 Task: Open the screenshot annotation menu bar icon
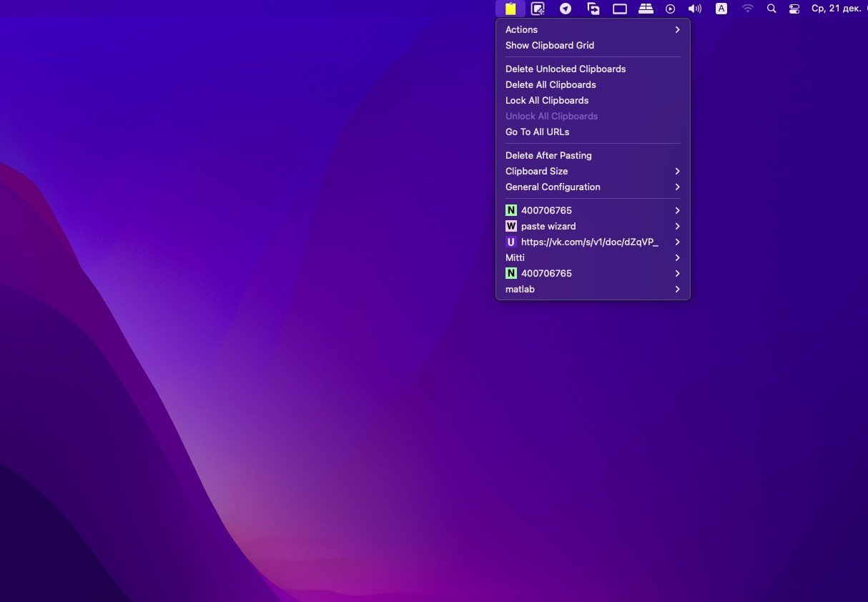[x=538, y=9]
